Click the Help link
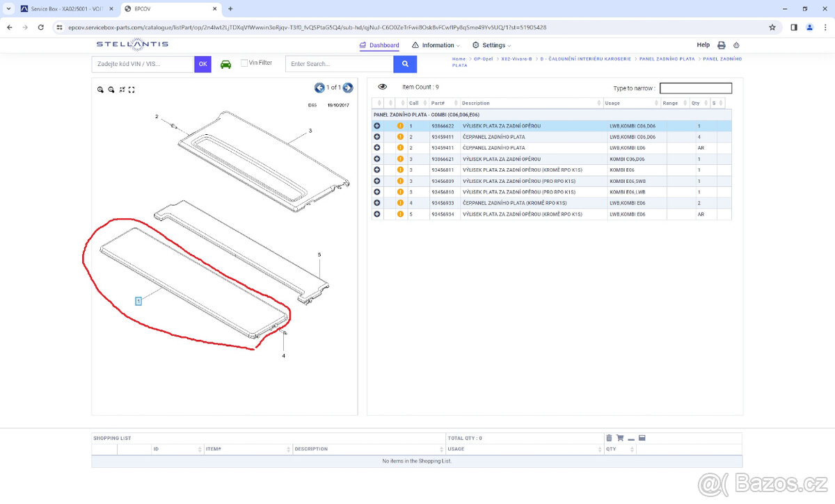 [x=703, y=45]
